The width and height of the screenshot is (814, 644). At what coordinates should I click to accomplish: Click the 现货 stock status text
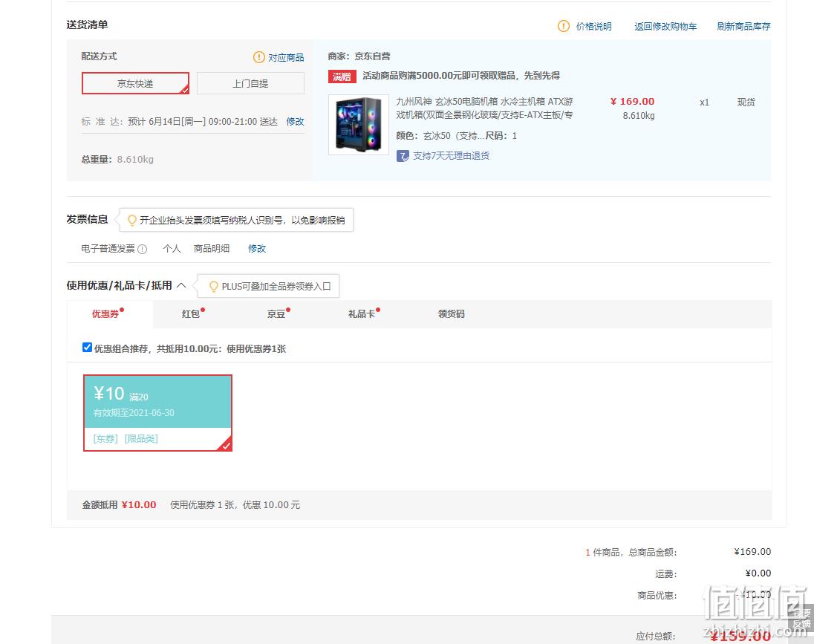click(x=746, y=103)
